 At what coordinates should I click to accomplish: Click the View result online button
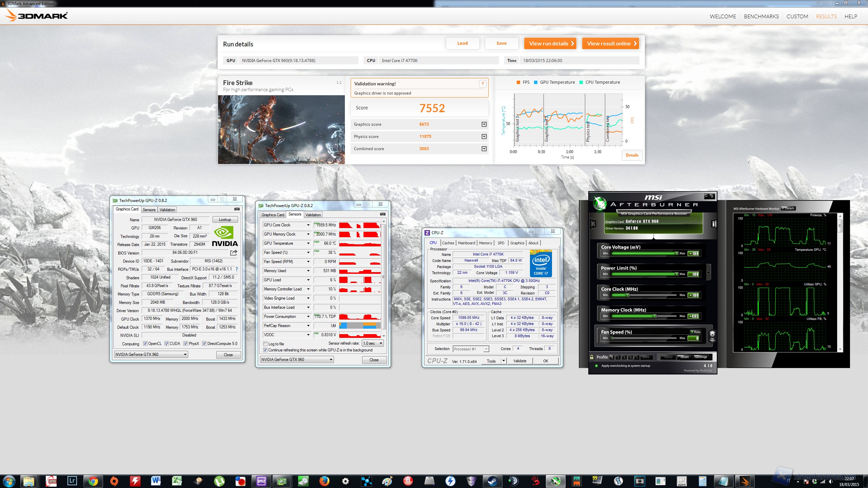point(610,43)
